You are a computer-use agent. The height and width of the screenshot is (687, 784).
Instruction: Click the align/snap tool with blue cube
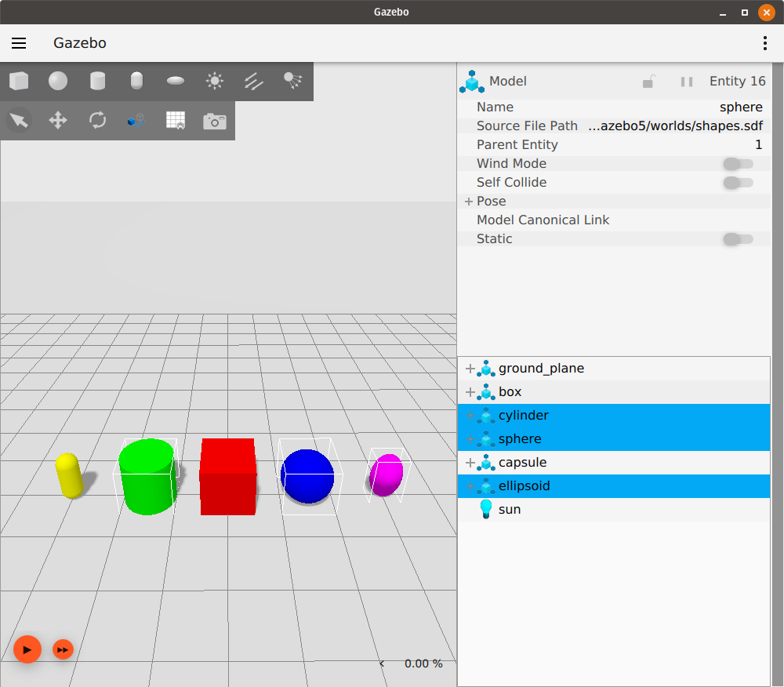pyautogui.click(x=136, y=121)
